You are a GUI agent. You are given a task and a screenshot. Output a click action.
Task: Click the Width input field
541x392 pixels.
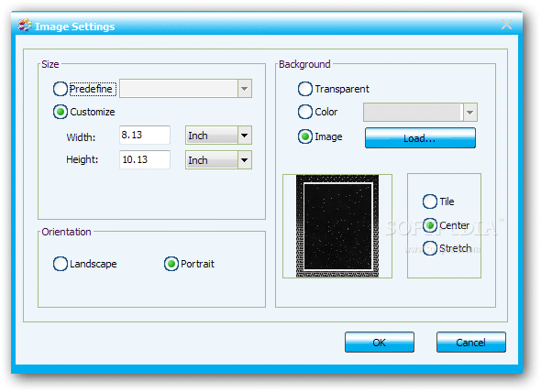[145, 135]
